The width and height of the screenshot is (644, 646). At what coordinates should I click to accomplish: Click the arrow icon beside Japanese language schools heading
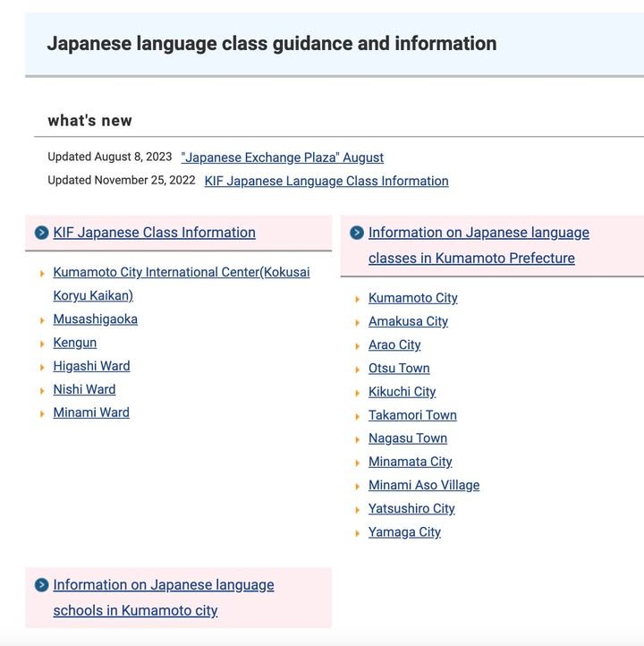[41, 585]
